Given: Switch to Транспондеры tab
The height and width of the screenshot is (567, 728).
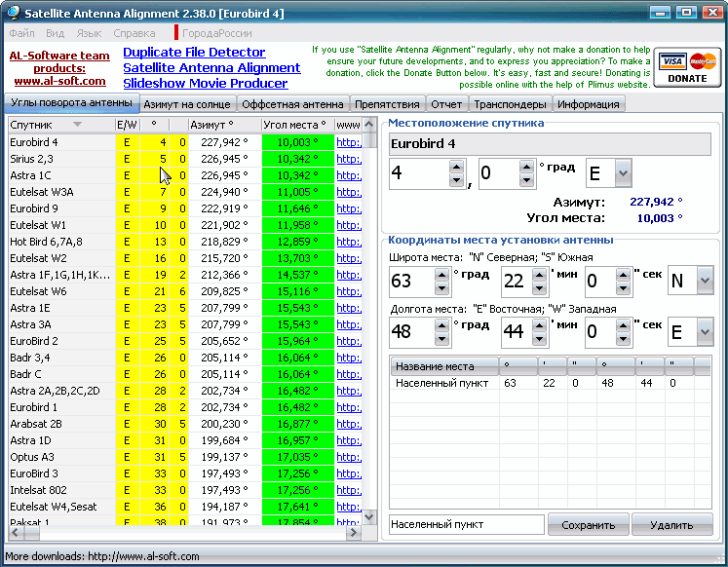Looking at the screenshot, I should 510,104.
